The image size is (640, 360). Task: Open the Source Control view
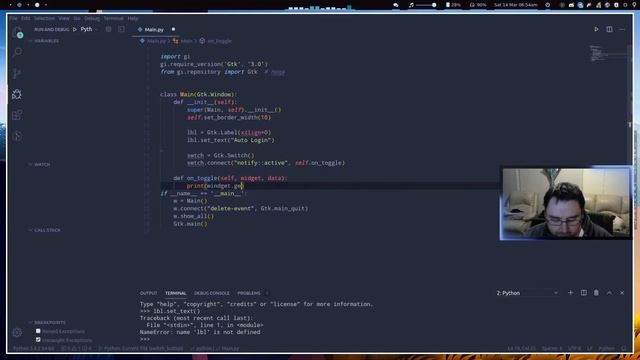point(17,73)
